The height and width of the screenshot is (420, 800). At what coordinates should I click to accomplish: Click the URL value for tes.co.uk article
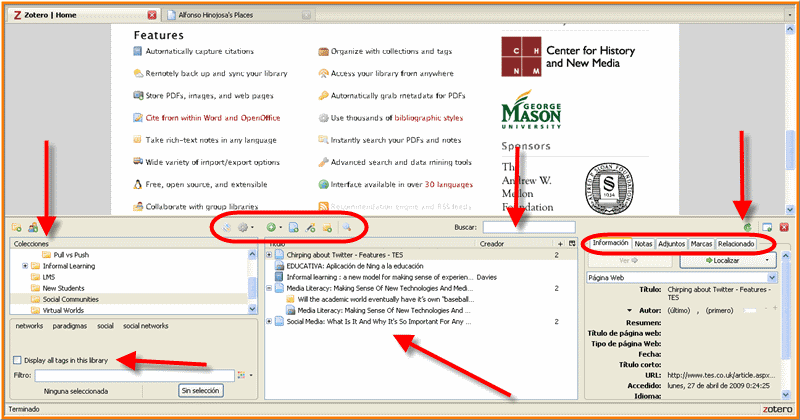(721, 375)
